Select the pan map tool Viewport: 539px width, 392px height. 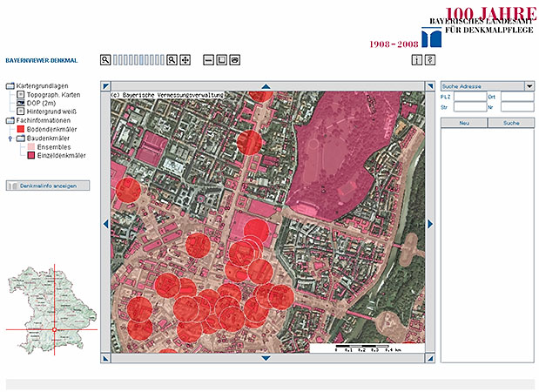tap(185, 60)
